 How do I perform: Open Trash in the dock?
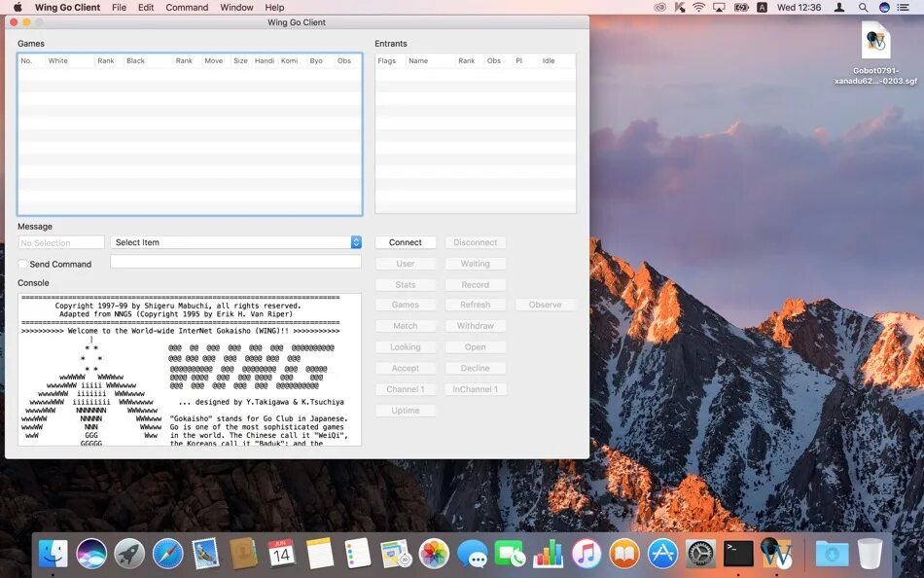pos(870,555)
